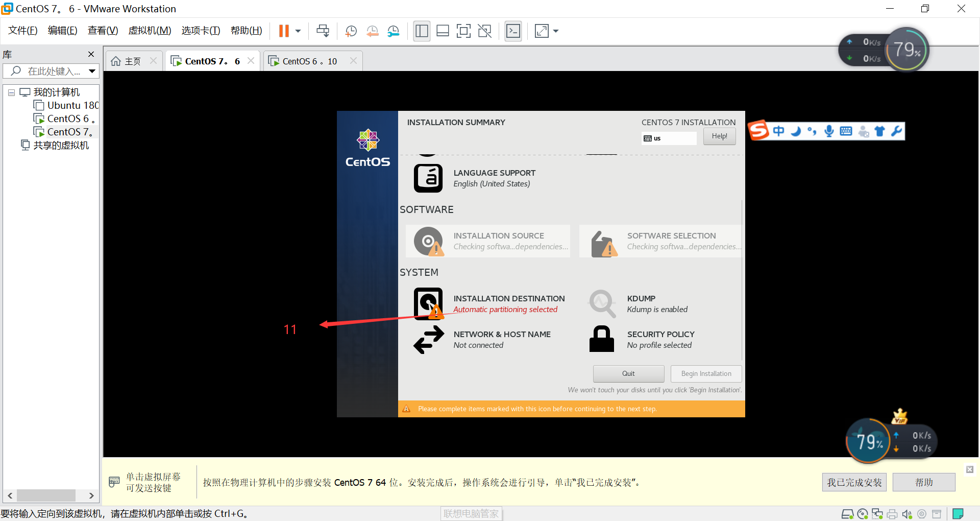This screenshot has height=521, width=980.
Task: Click the printer device status icon
Action: tap(892, 514)
